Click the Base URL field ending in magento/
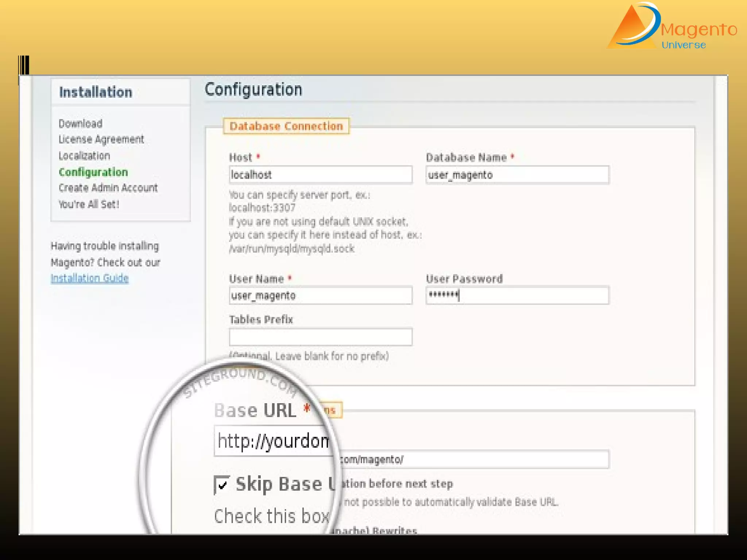Image resolution: width=747 pixels, height=560 pixels. (474, 459)
